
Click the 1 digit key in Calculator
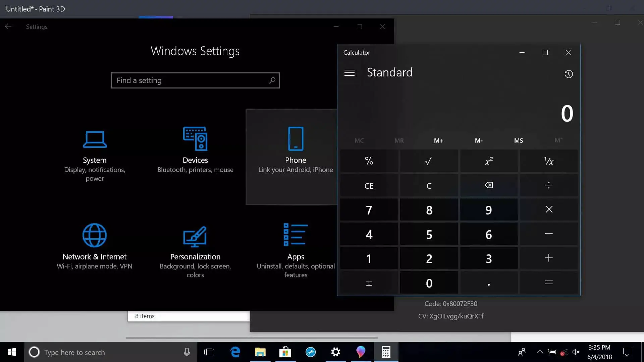click(369, 258)
